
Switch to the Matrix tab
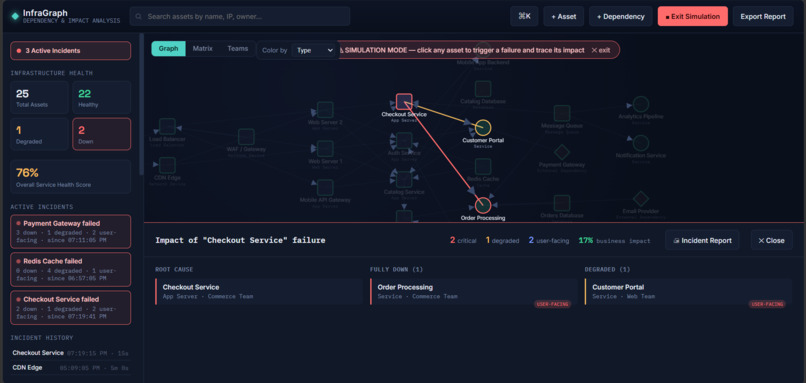(x=203, y=48)
